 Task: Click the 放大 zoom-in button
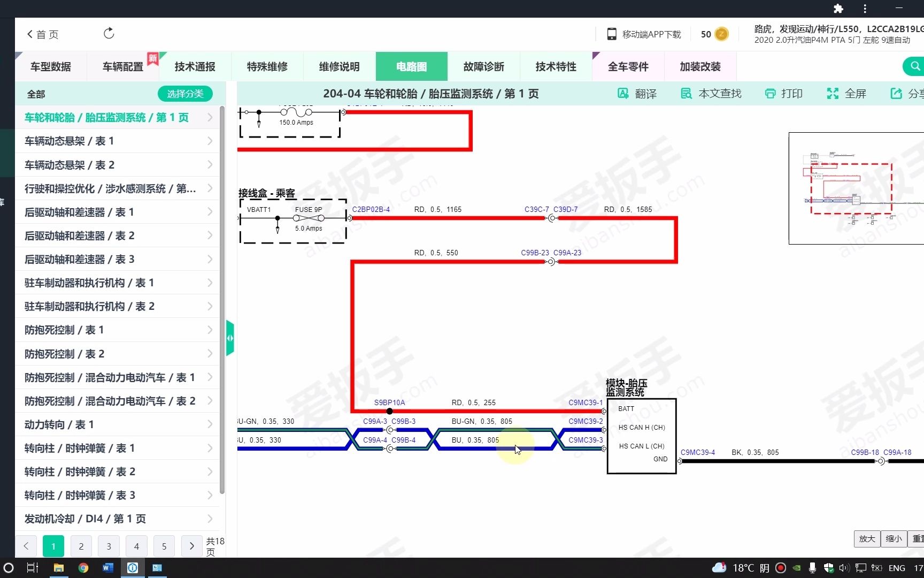pyautogui.click(x=866, y=538)
